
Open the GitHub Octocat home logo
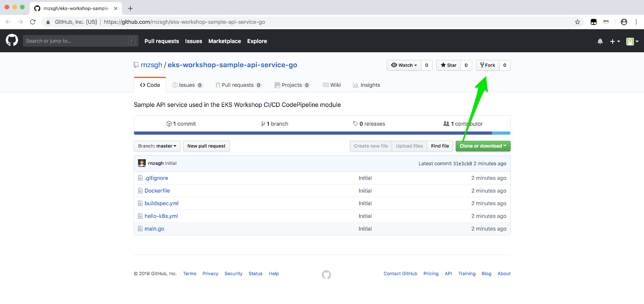pyautogui.click(x=12, y=40)
